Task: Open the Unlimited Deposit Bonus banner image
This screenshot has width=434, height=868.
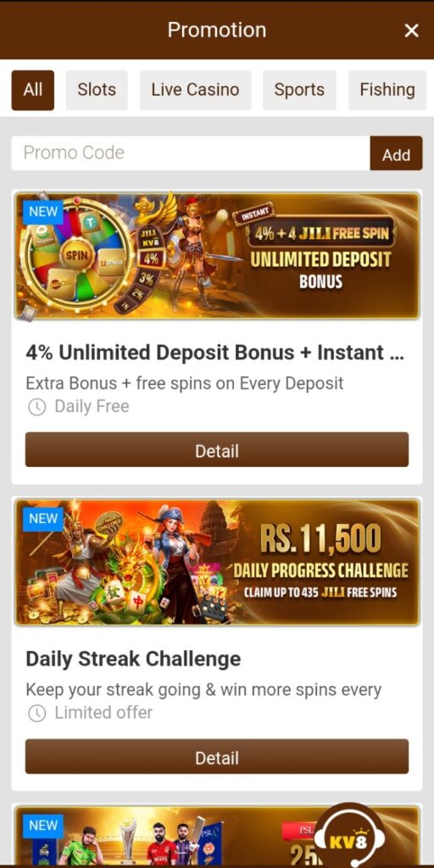Action: [x=217, y=256]
